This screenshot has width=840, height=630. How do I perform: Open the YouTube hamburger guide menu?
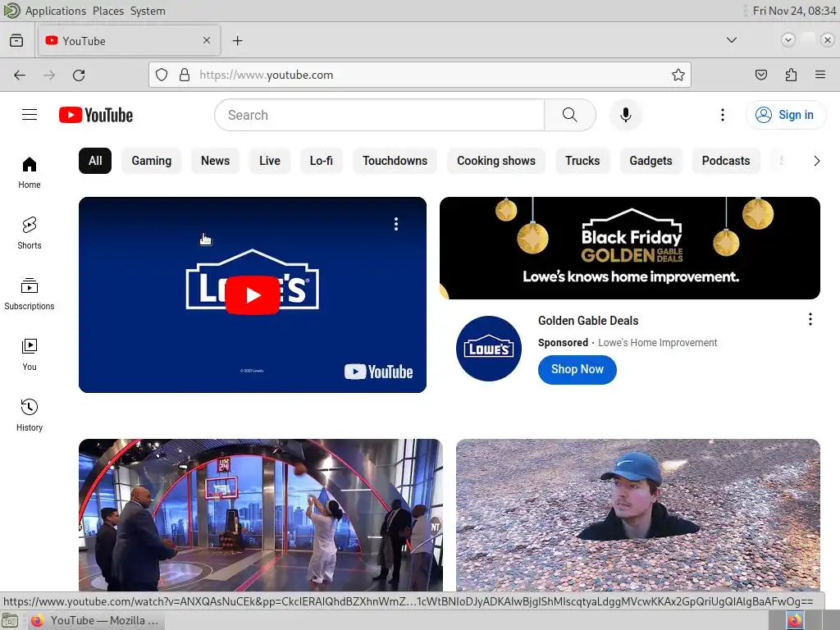30,115
